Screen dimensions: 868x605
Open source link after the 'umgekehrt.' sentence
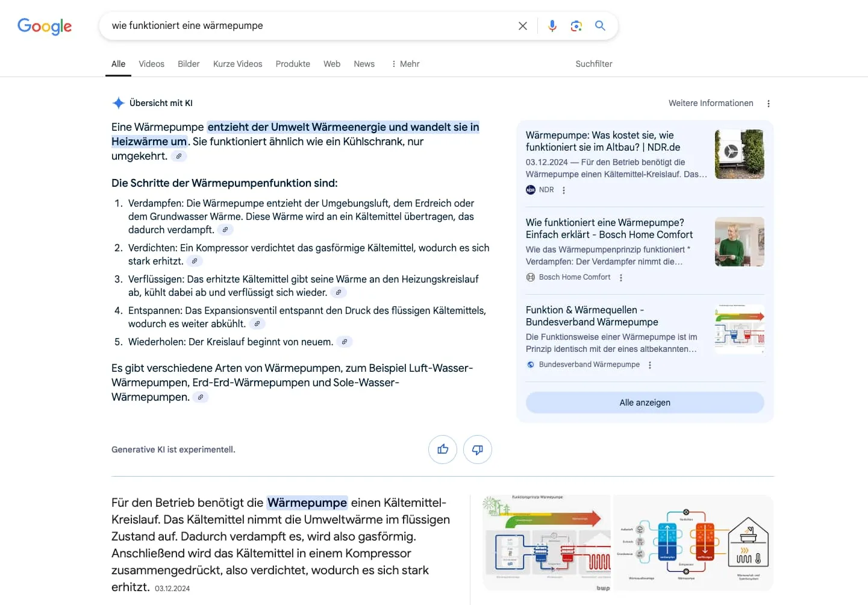tap(179, 156)
